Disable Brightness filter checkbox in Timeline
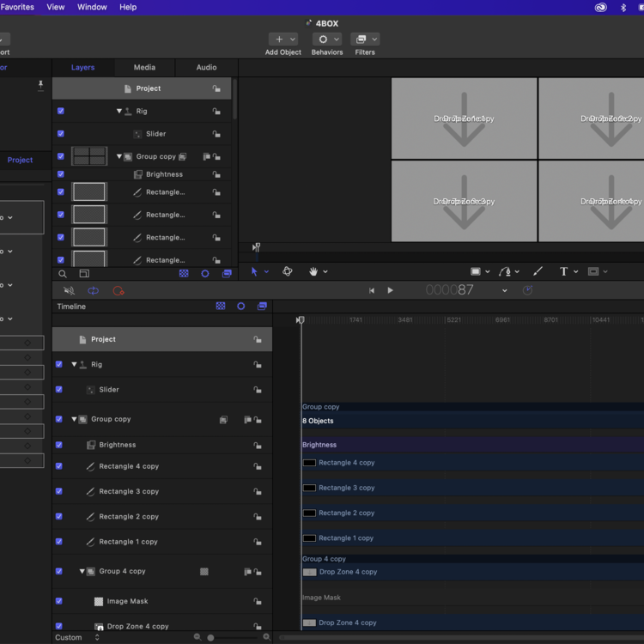Image resolution: width=644 pixels, height=644 pixels. [59, 445]
